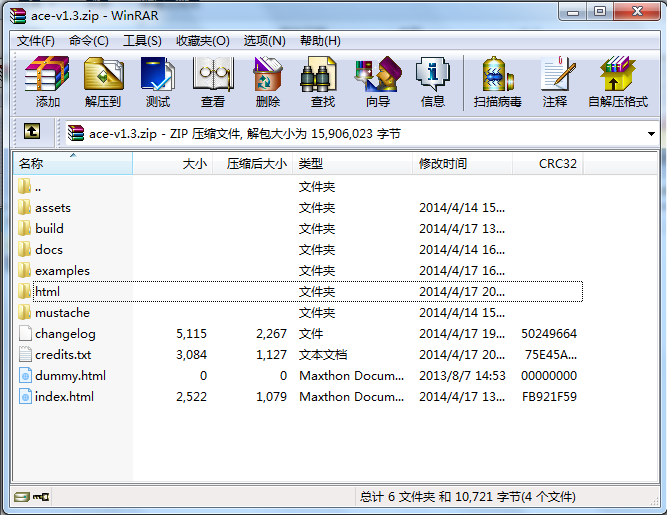This screenshot has height=515, width=667.
Task: Sort by 大小 column header
Action: tap(172, 163)
